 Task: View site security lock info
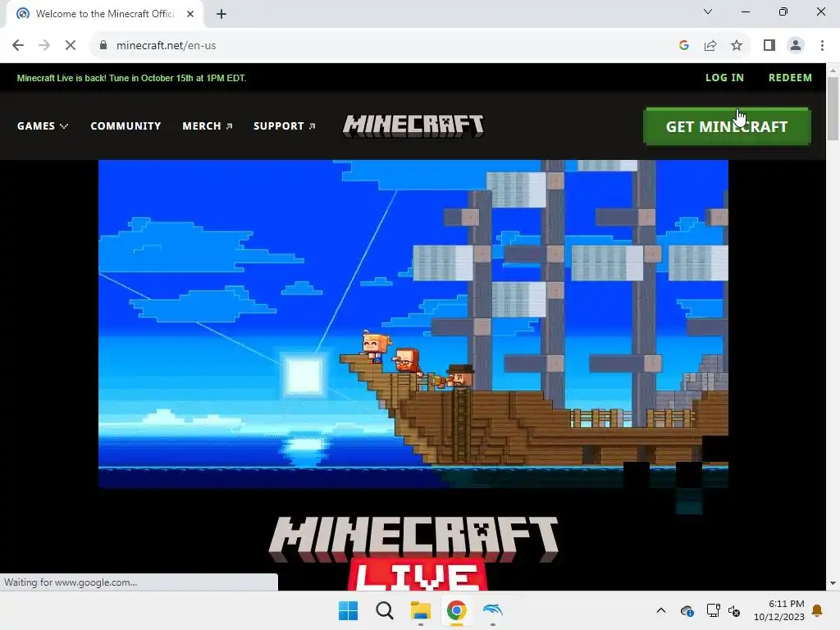[103, 46]
